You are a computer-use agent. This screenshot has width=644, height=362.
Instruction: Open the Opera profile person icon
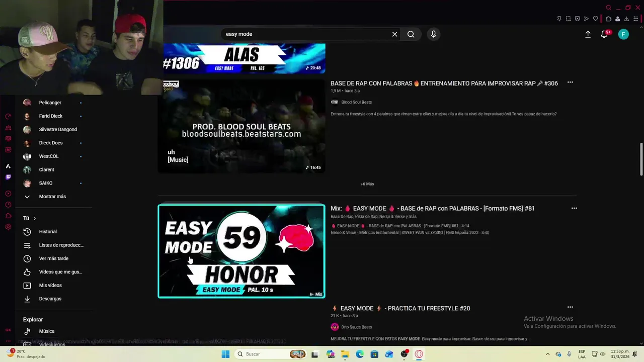pos(617,19)
